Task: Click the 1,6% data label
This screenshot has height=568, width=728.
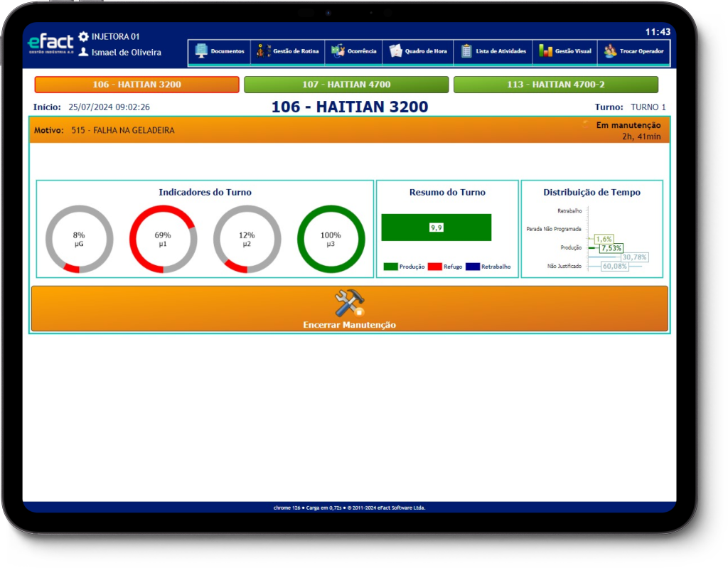Action: [604, 239]
